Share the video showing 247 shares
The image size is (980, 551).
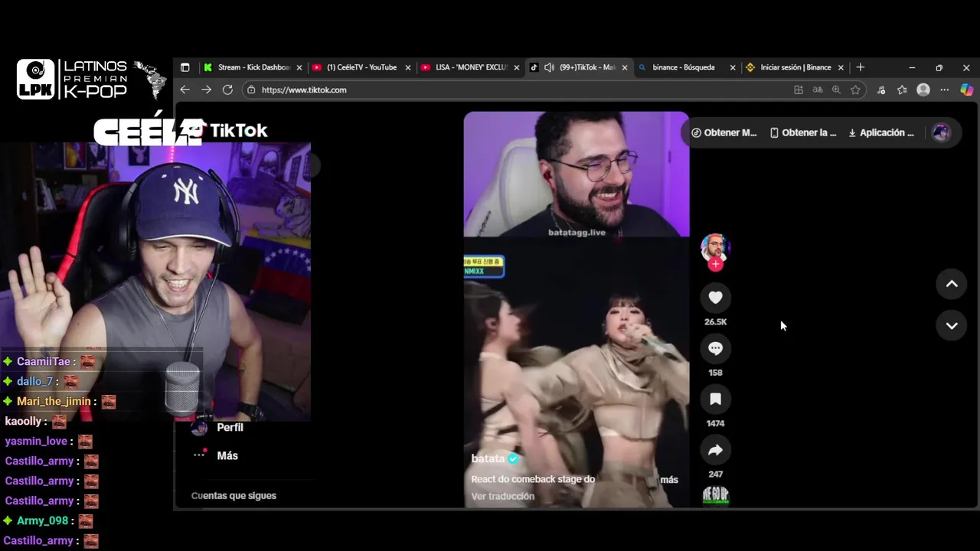[715, 450]
